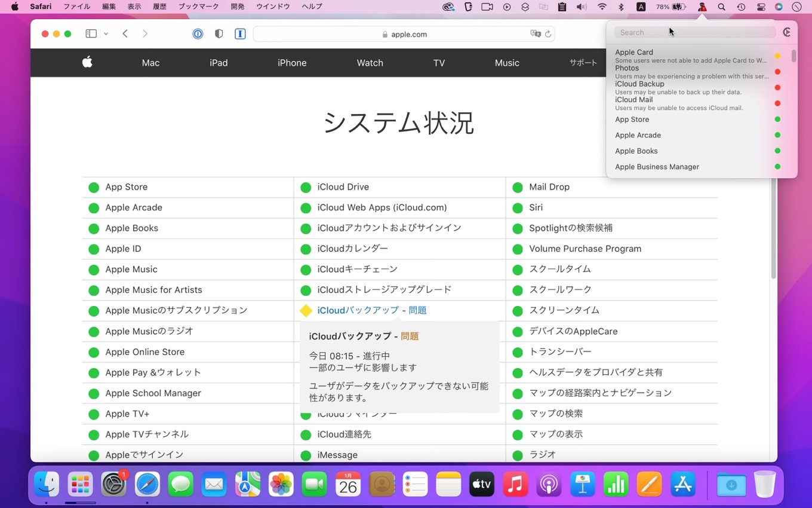Select iCloud Backup row in the status popover
The image size is (812, 508).
click(698, 88)
